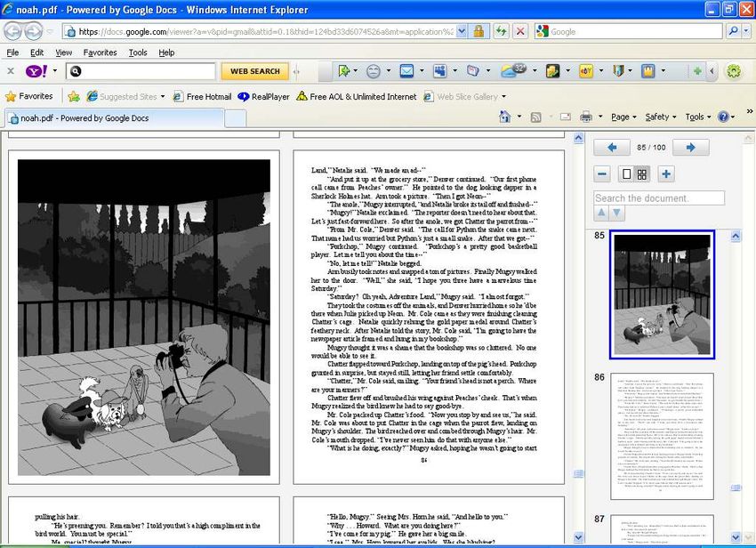
Task: Open the Edit menu
Action: [36, 52]
